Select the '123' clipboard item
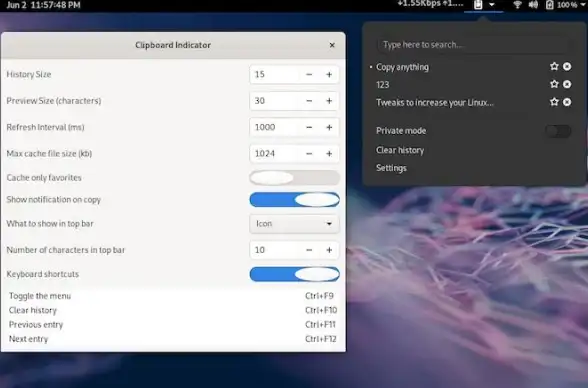This screenshot has height=388, width=588. 382,85
